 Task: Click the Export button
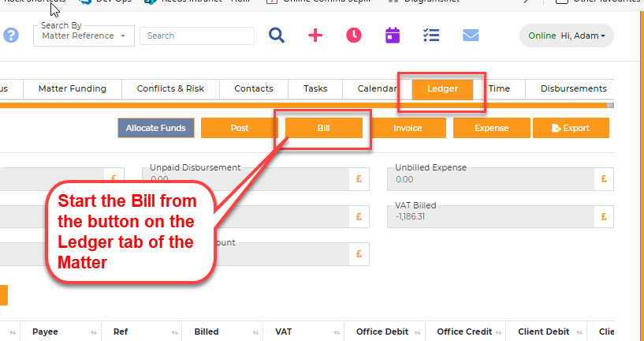click(571, 128)
